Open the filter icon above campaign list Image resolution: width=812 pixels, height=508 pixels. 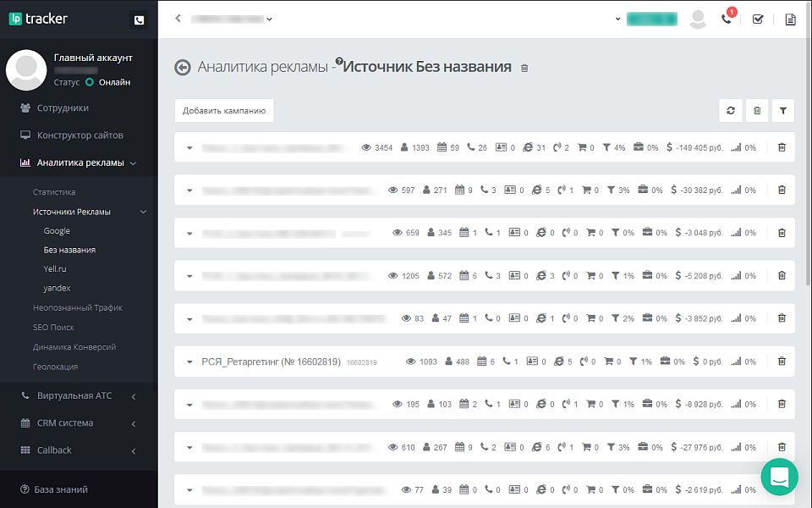(x=782, y=110)
